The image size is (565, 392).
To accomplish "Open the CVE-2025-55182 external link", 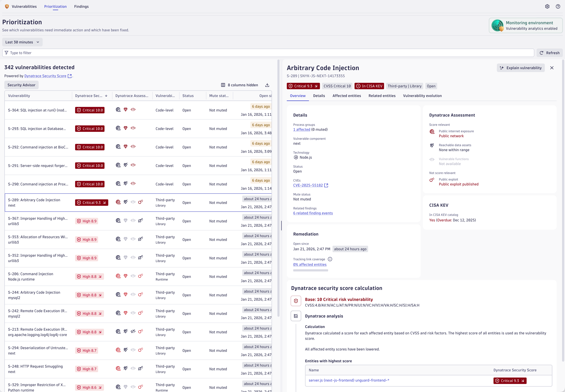I will pos(326,185).
